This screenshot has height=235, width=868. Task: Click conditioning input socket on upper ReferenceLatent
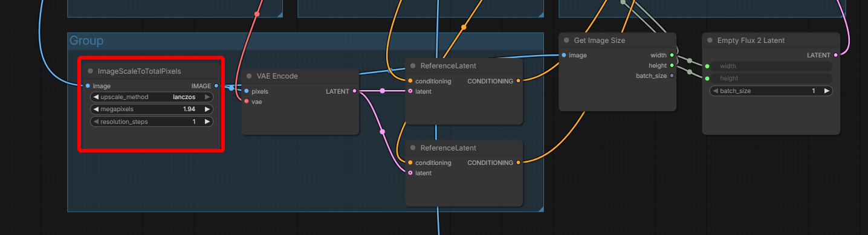click(410, 81)
